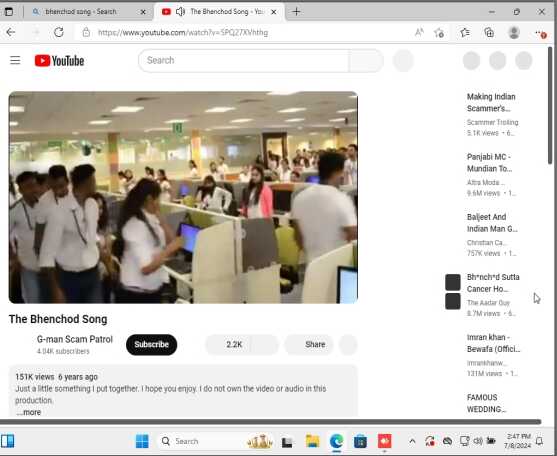Open suggested video 'Bh*nch*d Sutta Cancer Ho...'
The image size is (557, 456).
click(x=493, y=283)
